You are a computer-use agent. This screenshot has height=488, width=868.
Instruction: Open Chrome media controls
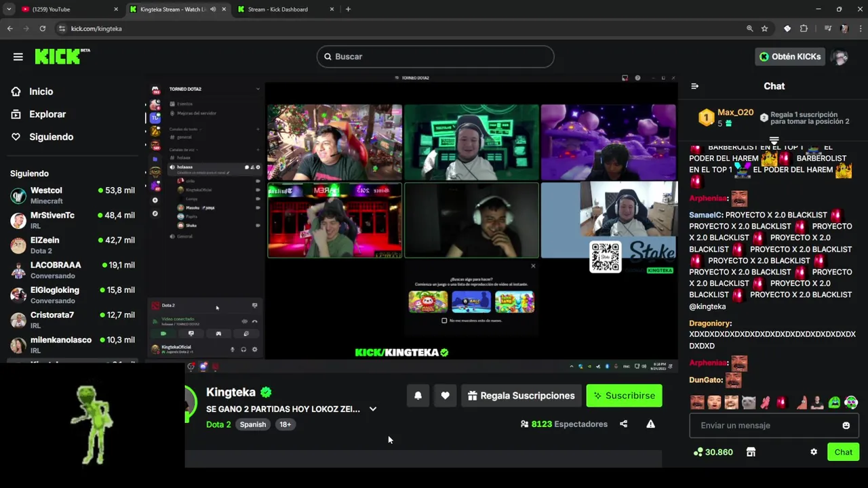tap(827, 28)
